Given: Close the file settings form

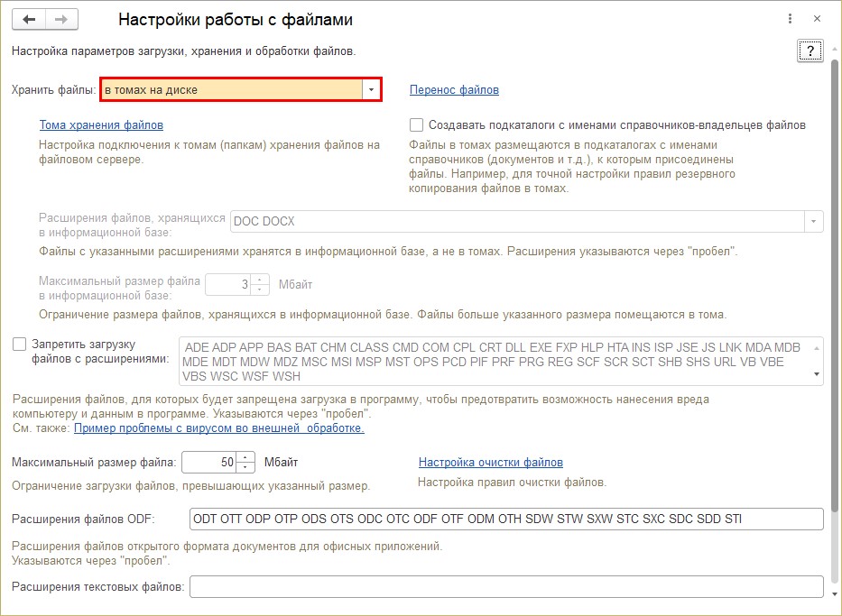Looking at the screenshot, I should pyautogui.click(x=818, y=19).
